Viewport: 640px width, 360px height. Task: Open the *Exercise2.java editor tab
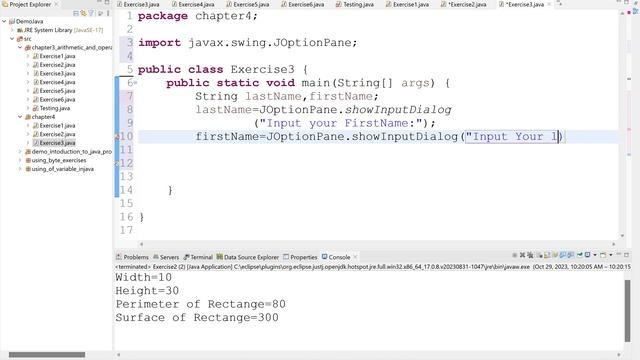pyautogui.click(x=464, y=4)
